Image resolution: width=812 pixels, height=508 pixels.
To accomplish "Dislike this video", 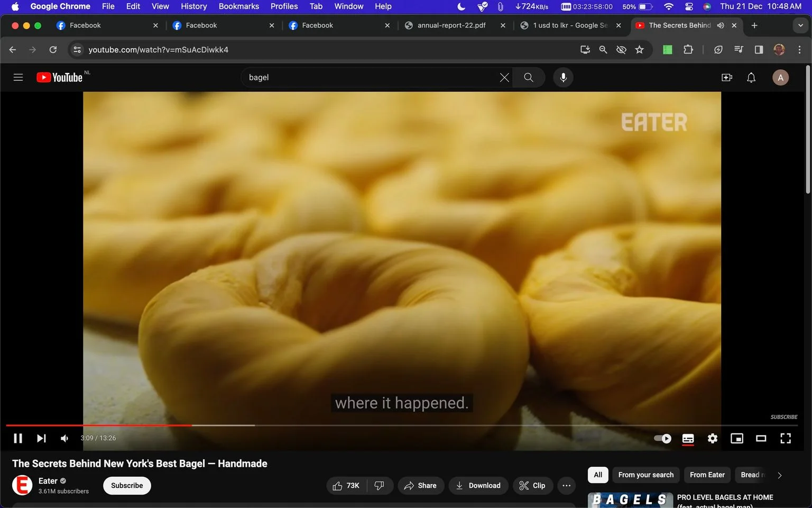I will click(x=380, y=485).
